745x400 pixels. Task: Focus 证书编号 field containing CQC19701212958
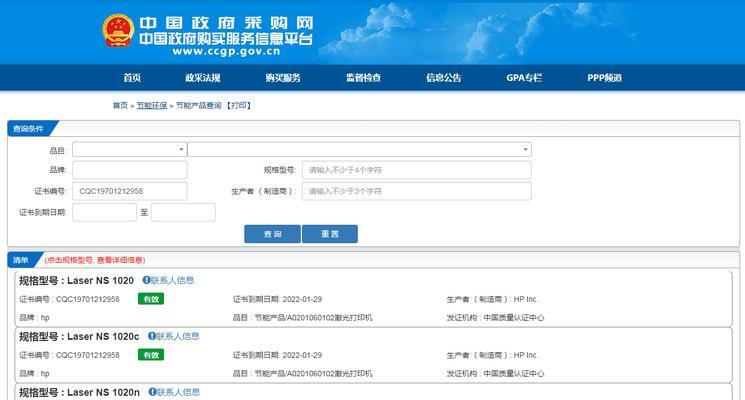pyautogui.click(x=130, y=191)
